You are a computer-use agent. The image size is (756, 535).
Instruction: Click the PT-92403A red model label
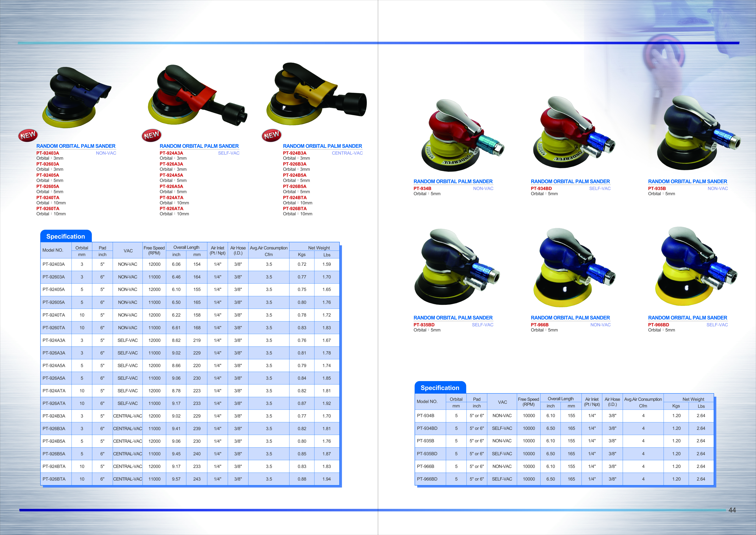pyautogui.click(x=48, y=153)
